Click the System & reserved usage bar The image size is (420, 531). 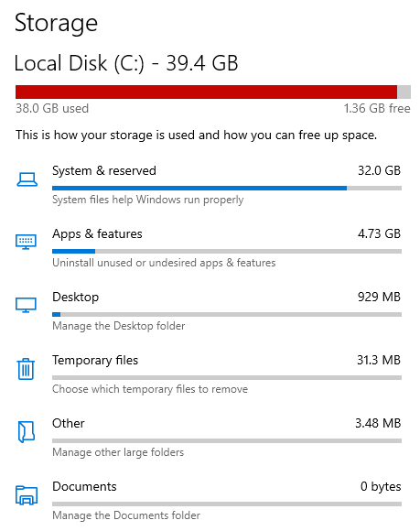click(227, 188)
